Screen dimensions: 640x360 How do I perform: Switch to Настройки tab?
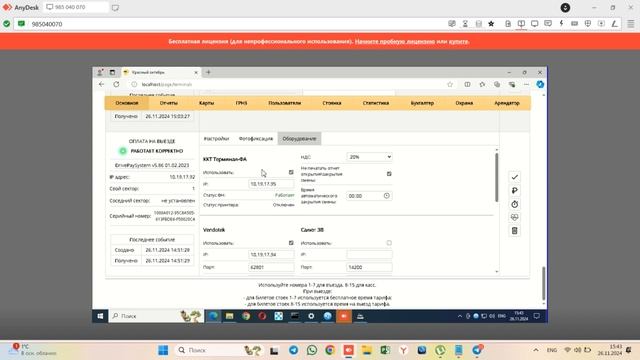pos(216,139)
